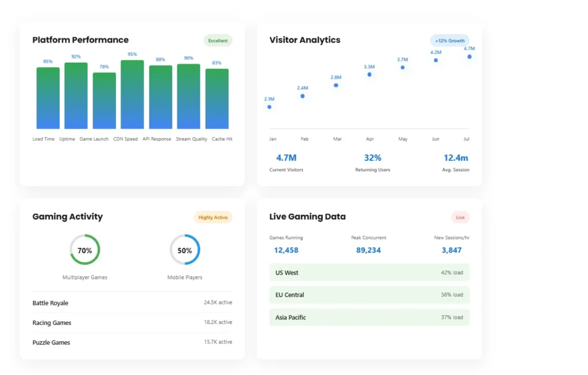The width and height of the screenshot is (588, 375).
Task: Select the Highly Active badge
Action: [x=212, y=218]
